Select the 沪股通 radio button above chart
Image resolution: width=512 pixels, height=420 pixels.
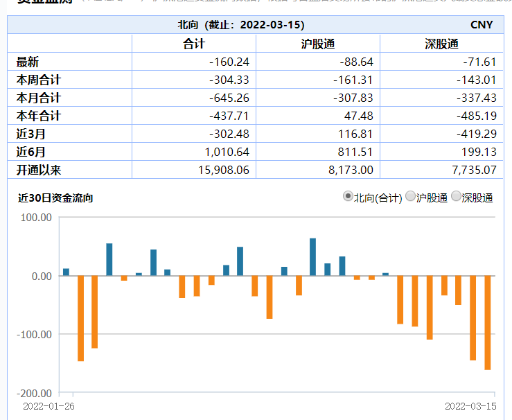pyautogui.click(x=410, y=197)
